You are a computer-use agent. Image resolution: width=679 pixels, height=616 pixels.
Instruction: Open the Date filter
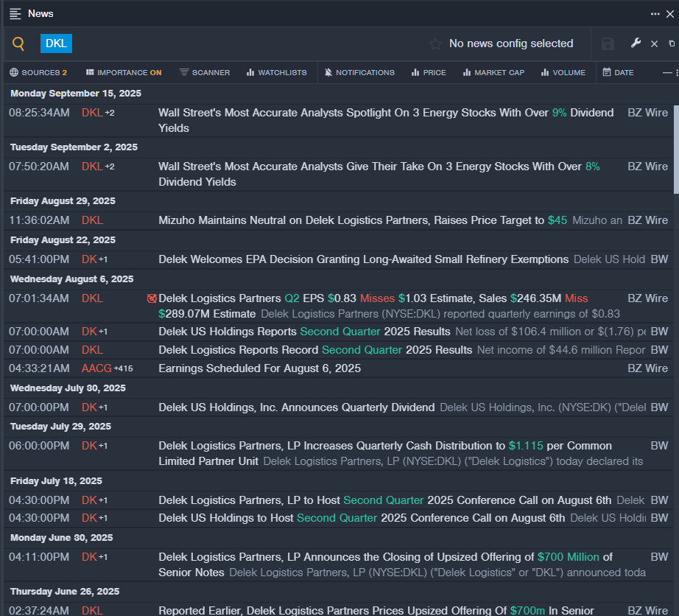(618, 72)
